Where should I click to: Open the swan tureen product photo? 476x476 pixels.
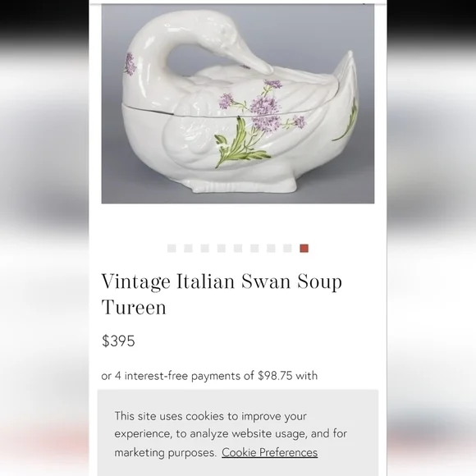(238, 104)
